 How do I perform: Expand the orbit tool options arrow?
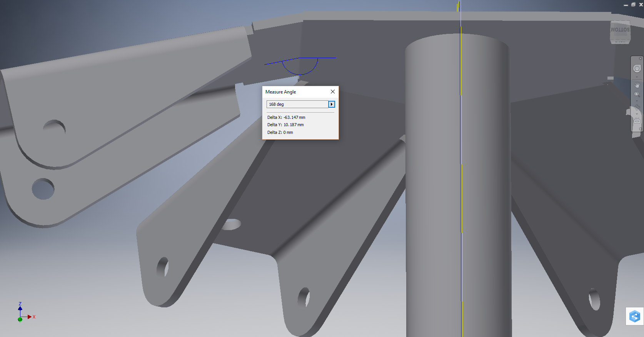[637, 114]
